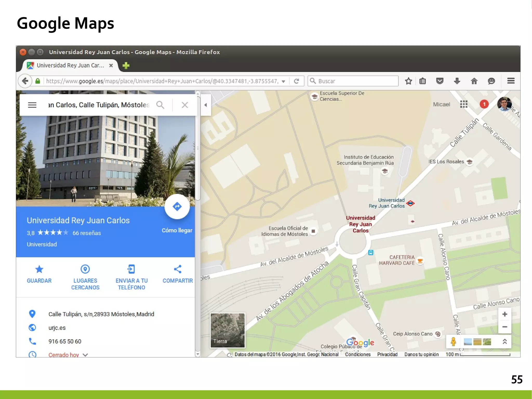The height and width of the screenshot is (399, 532).
Task: Click Danos tu opinión link
Action: click(x=421, y=354)
